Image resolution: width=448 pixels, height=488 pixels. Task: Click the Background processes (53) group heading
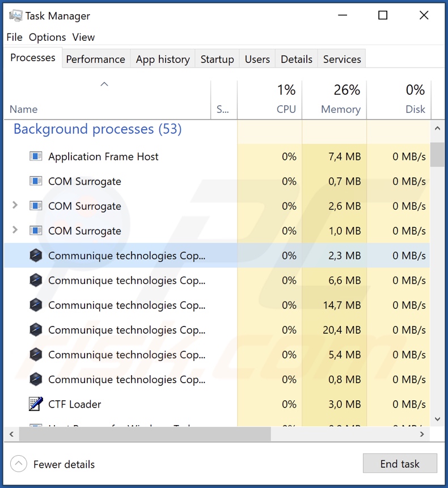coord(98,129)
